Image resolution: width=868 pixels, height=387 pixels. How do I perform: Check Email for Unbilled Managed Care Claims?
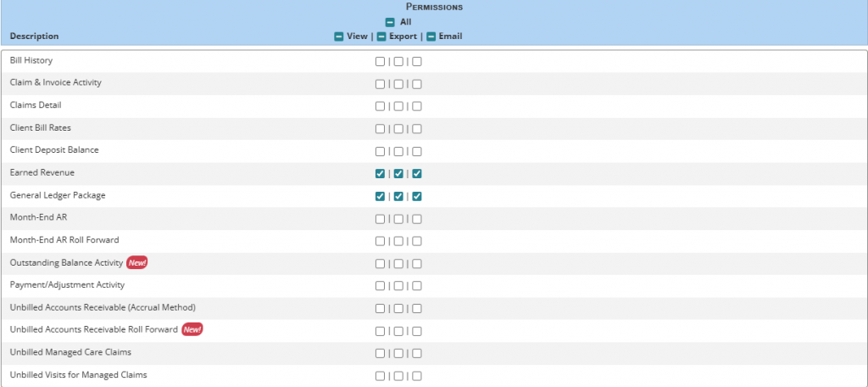[x=417, y=353]
